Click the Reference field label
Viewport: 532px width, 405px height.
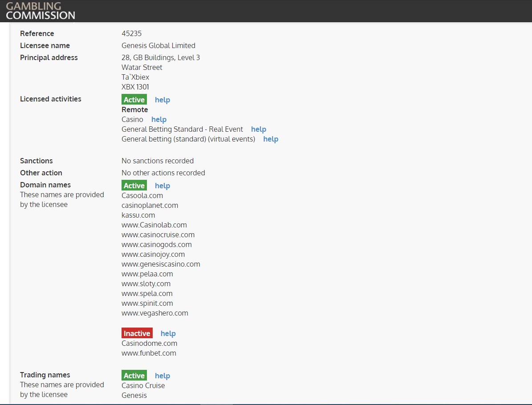[x=37, y=33]
